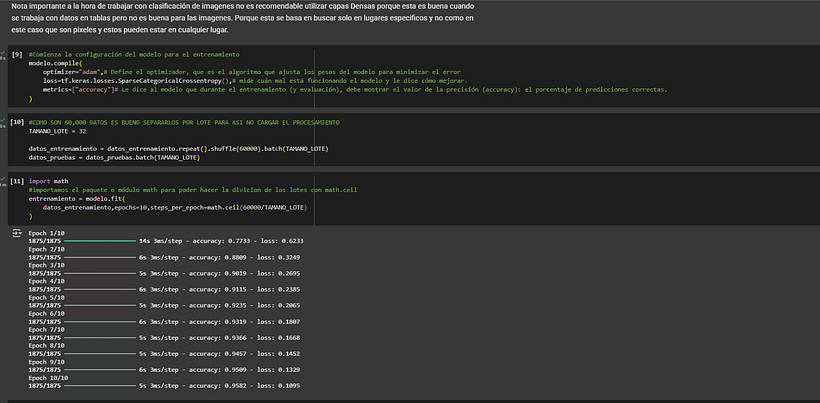
Task: Click the 'Epoch 9/10' output line
Action: click(x=47, y=362)
